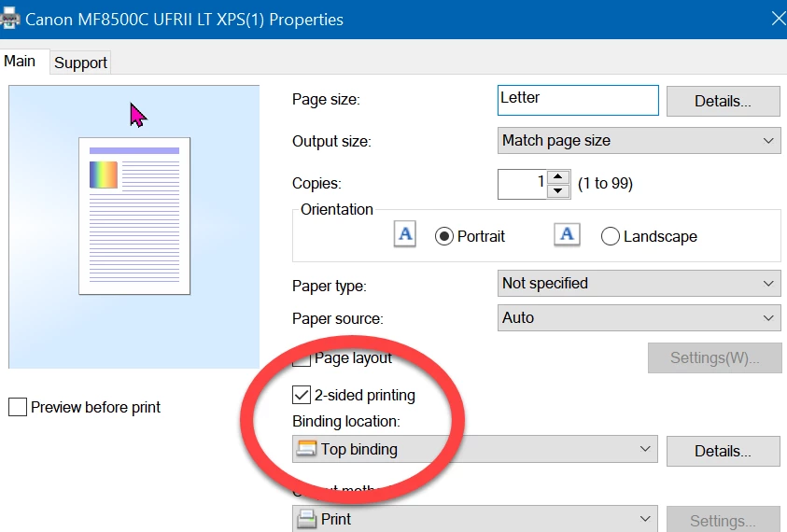787x532 pixels.
Task: Click the '(1 to 99)' text
Action: click(x=605, y=183)
